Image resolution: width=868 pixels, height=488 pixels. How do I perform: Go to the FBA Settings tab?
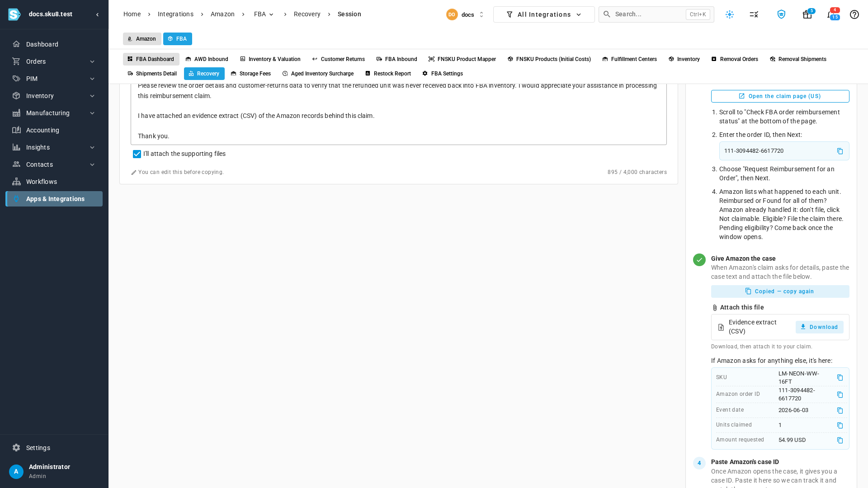(x=443, y=74)
